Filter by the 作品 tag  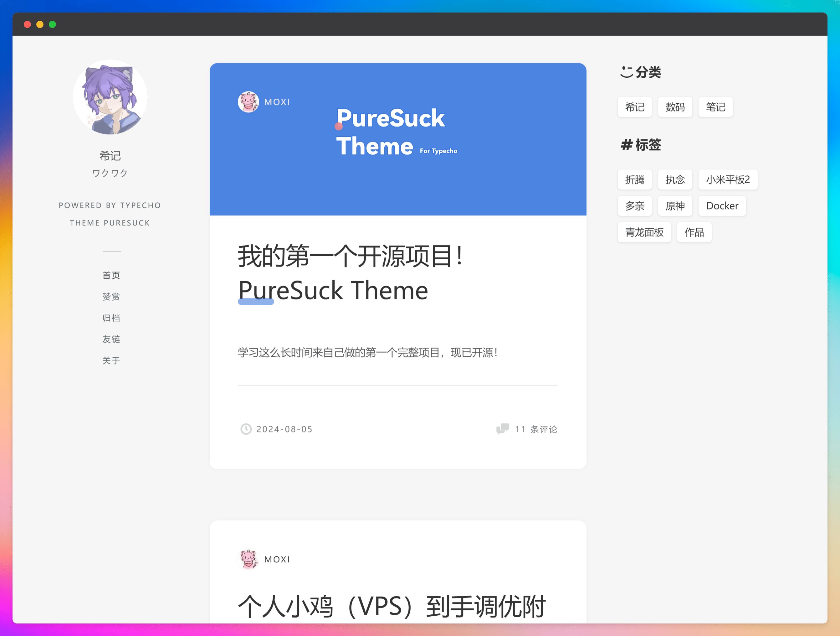tap(694, 232)
